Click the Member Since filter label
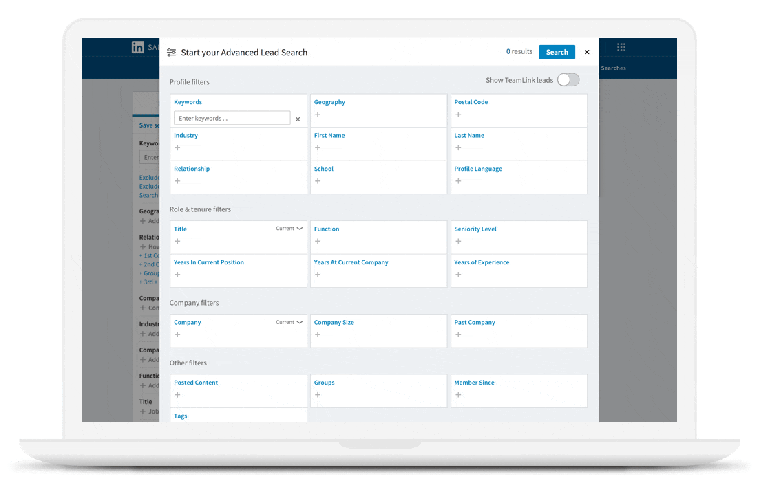Viewport: 760px width, 495px height. tap(474, 383)
